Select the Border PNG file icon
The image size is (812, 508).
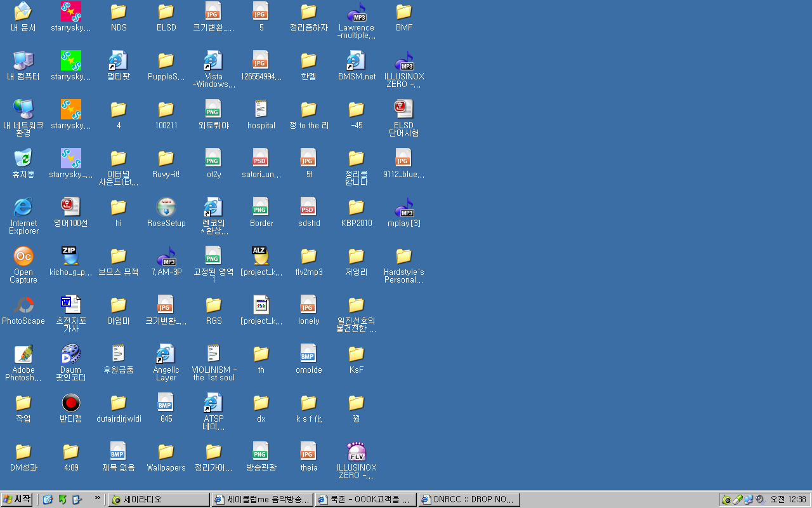coord(261,208)
